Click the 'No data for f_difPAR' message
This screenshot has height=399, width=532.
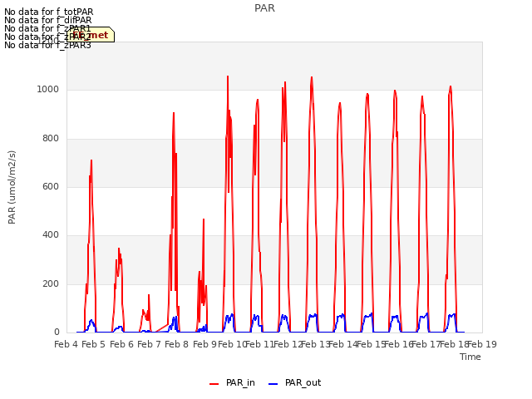coord(48,20)
